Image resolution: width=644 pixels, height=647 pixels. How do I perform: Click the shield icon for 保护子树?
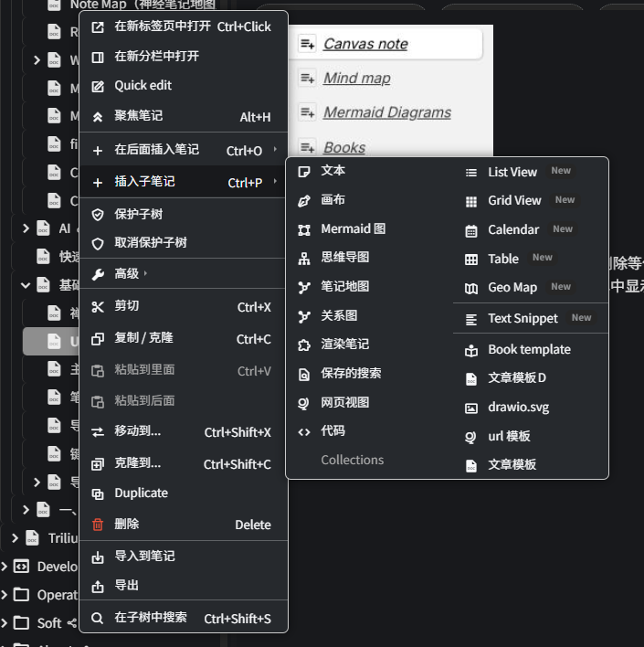click(98, 215)
